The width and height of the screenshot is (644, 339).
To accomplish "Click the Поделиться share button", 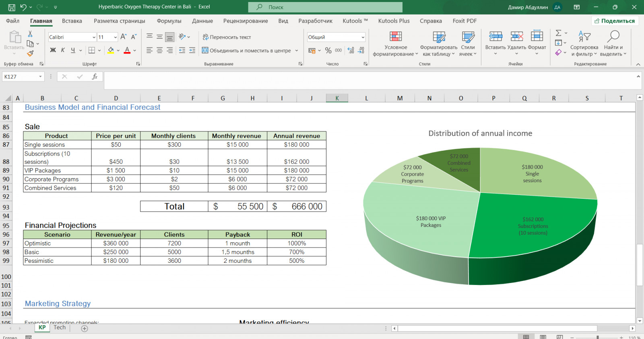I will point(615,21).
